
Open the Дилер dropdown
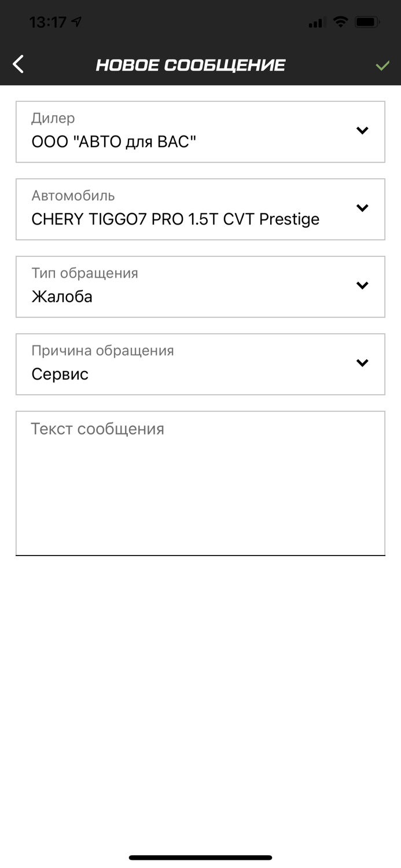[x=200, y=131]
